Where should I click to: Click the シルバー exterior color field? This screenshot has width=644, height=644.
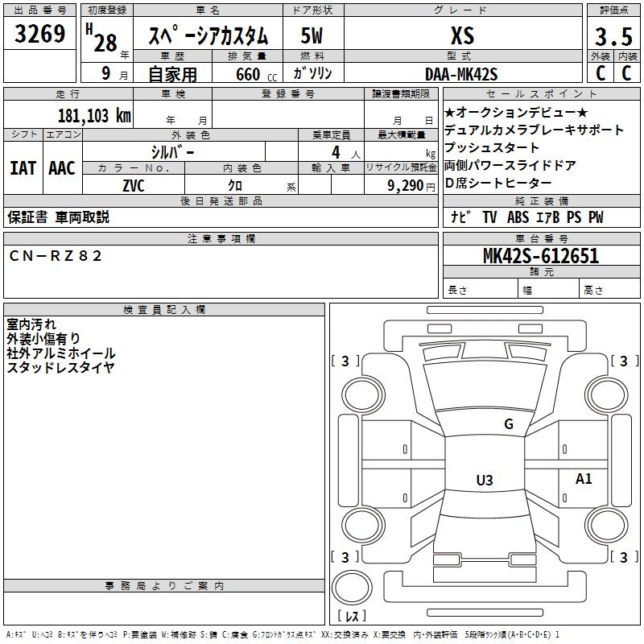coord(172,151)
